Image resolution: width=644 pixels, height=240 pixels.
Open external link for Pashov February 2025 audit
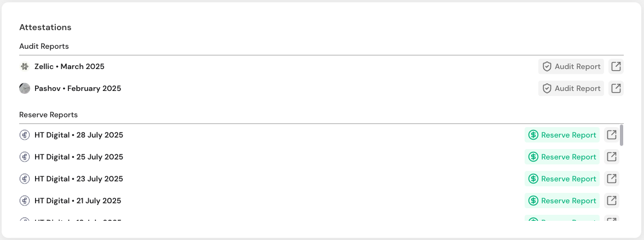[x=616, y=88]
